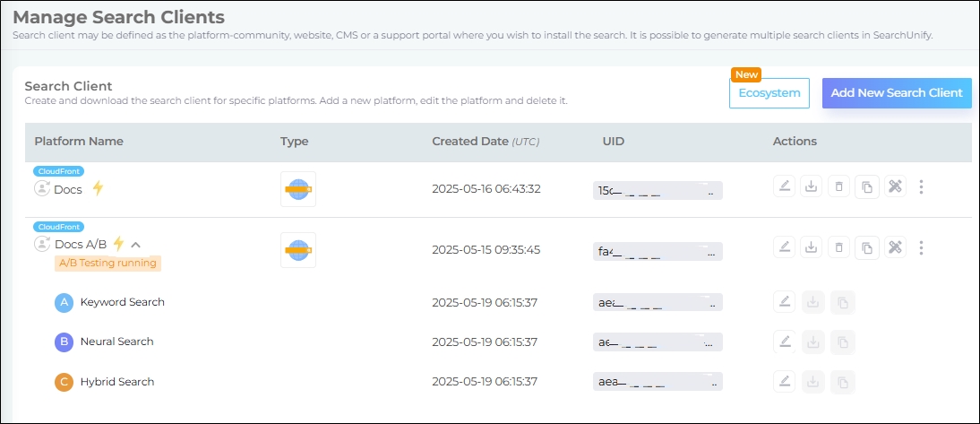Click the Add New Search Client button
The width and height of the screenshot is (980, 424).
[896, 92]
